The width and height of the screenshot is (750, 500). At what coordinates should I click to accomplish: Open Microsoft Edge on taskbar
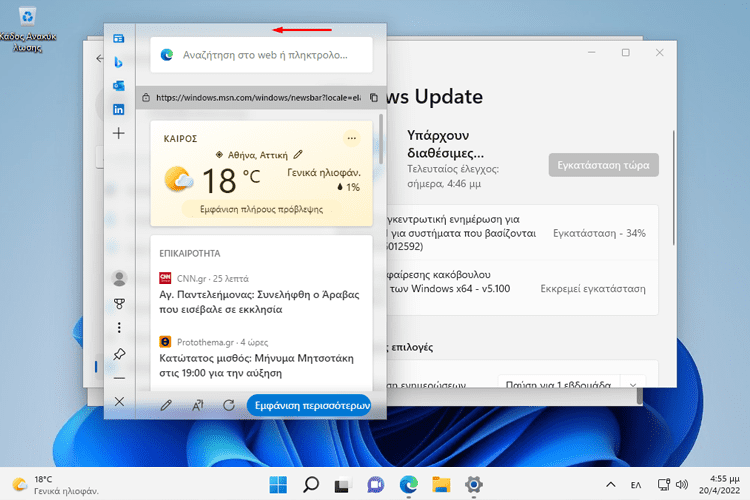(x=408, y=485)
